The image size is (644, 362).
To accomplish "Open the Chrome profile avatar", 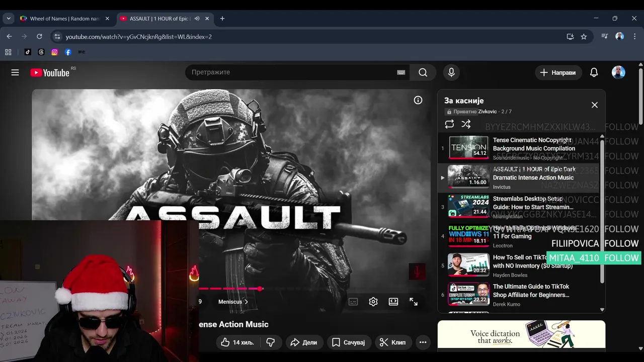I will pos(620,37).
